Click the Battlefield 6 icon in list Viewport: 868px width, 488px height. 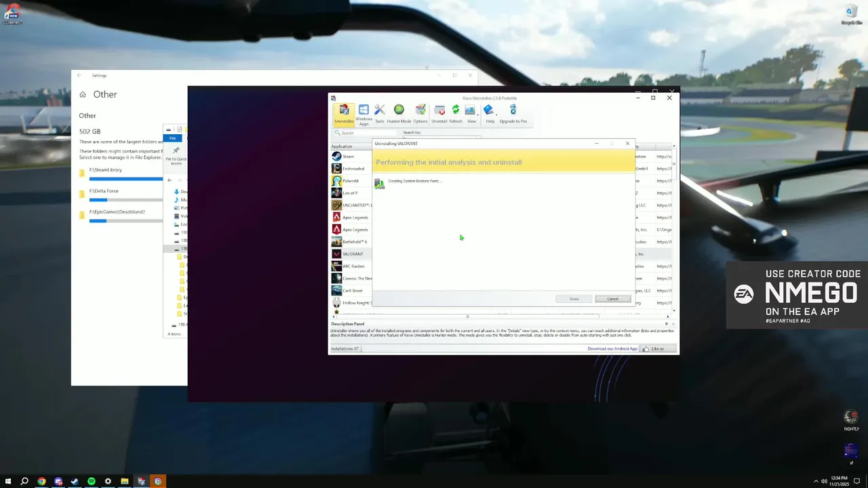point(336,242)
